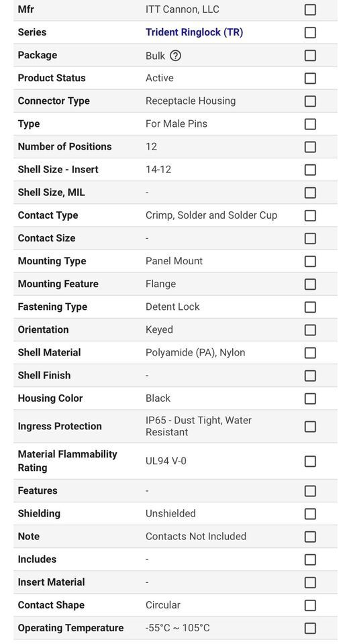The image size is (351, 644).
Task: Open the Trident Ringlock (TR) series link
Action: 194,32
